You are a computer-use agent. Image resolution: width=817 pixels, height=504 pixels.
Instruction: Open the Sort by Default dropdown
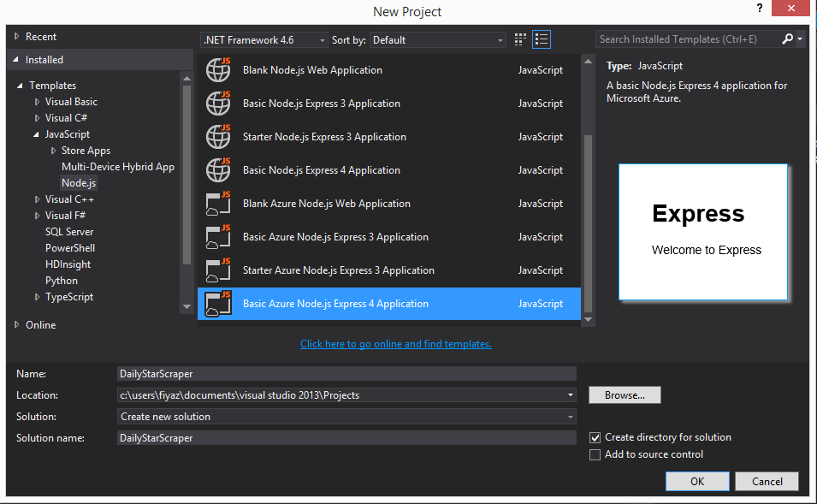click(438, 40)
